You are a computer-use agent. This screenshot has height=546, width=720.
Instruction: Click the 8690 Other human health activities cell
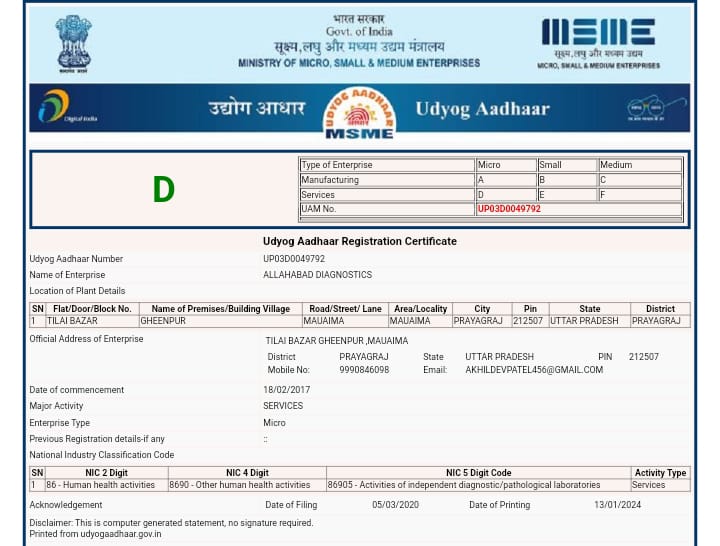[x=247, y=485]
